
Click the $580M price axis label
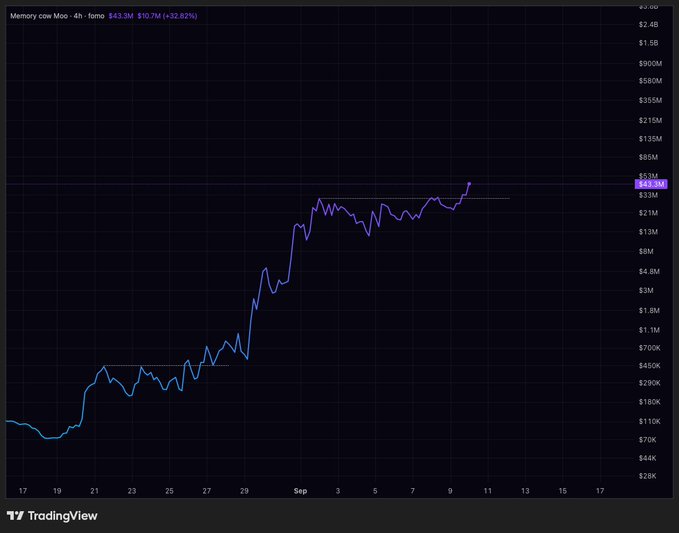pyautogui.click(x=650, y=81)
